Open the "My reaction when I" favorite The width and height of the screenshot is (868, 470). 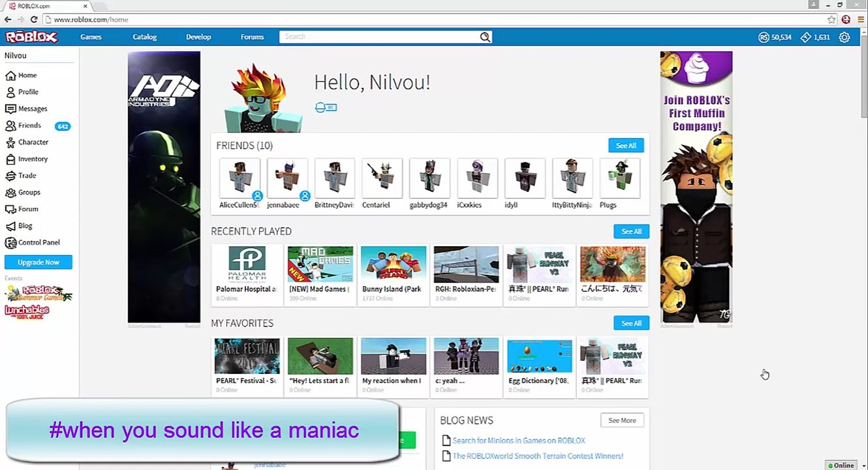click(x=394, y=366)
